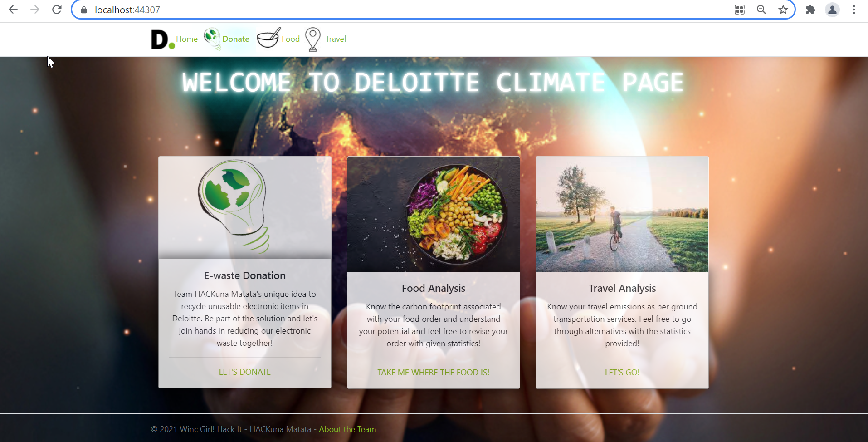The width and height of the screenshot is (868, 442).
Task: Click the location pin Travel icon
Action: pos(313,39)
